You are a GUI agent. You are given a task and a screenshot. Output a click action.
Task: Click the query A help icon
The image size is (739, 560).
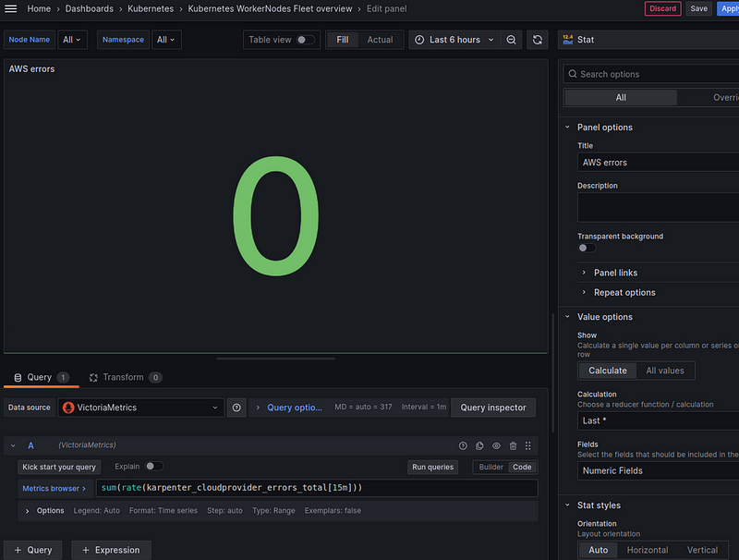point(463,445)
